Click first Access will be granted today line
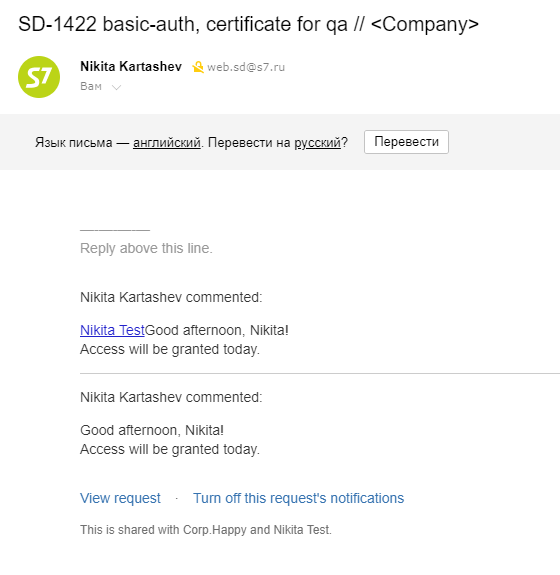Image resolution: width=560 pixels, height=575 pixels. click(170, 349)
